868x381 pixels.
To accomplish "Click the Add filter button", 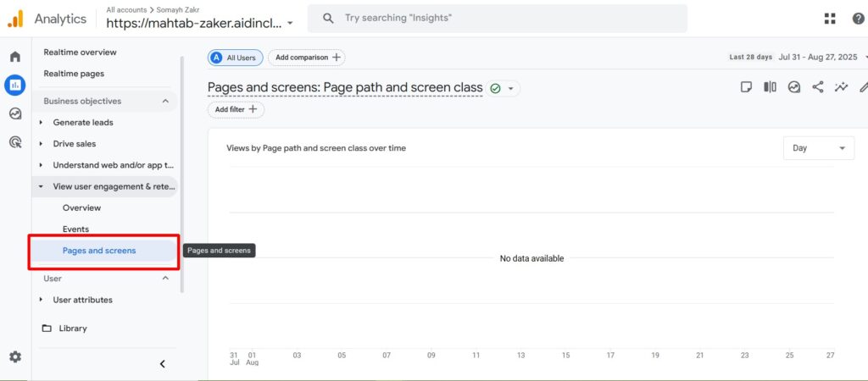I will point(236,109).
